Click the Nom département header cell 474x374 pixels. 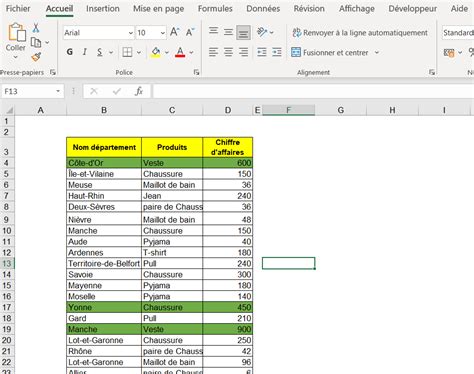[104, 147]
